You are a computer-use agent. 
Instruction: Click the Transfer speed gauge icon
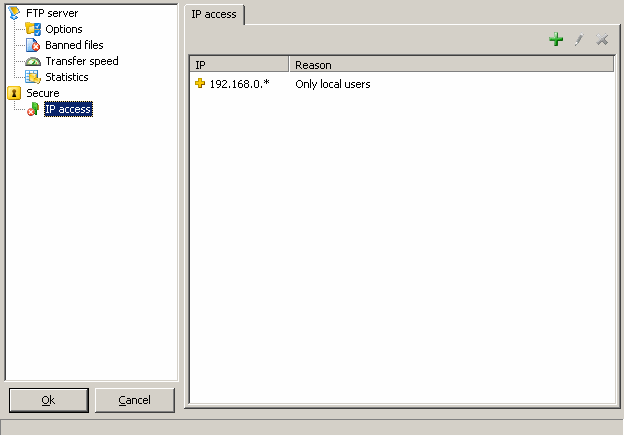tap(33, 61)
